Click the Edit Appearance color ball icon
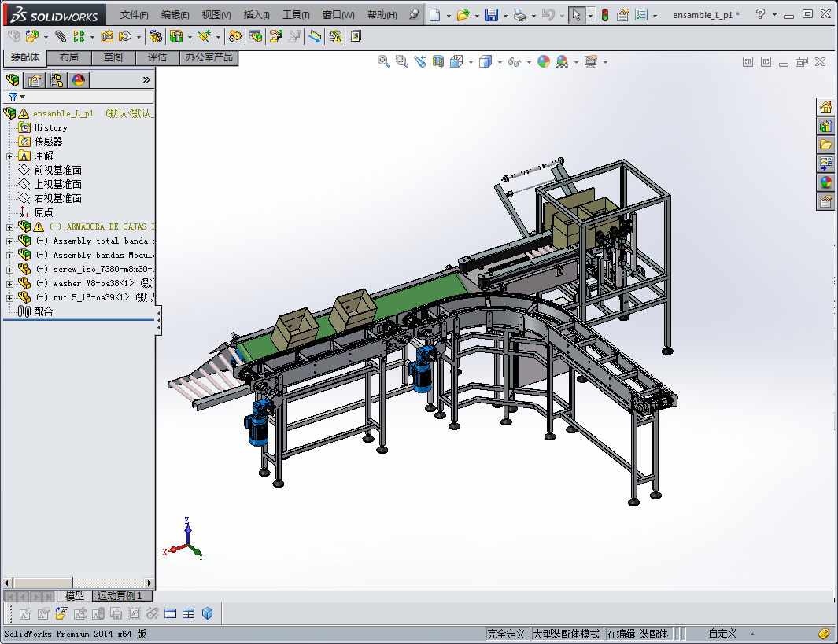The width and height of the screenshot is (838, 644). [x=544, y=61]
